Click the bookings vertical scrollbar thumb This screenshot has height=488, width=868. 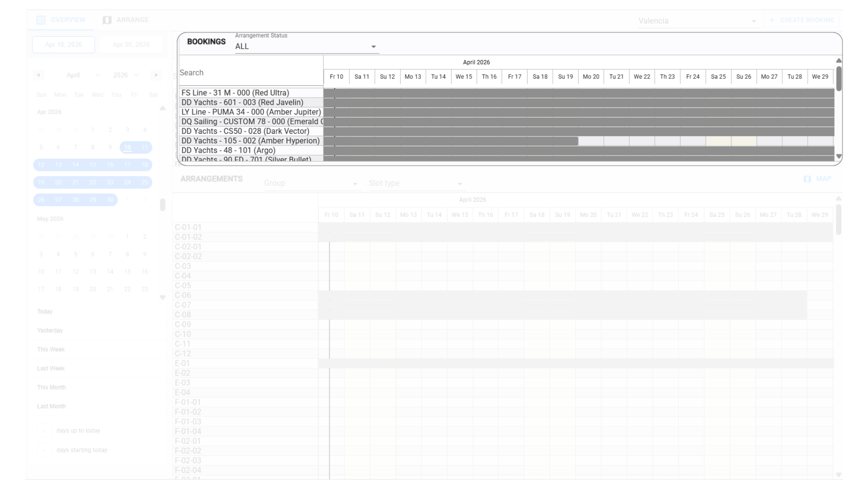839,79
